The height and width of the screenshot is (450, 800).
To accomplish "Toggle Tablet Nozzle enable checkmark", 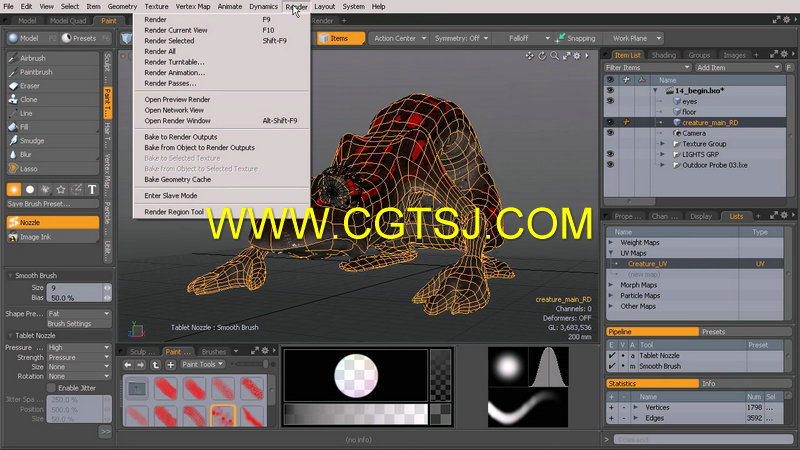I will [611, 355].
